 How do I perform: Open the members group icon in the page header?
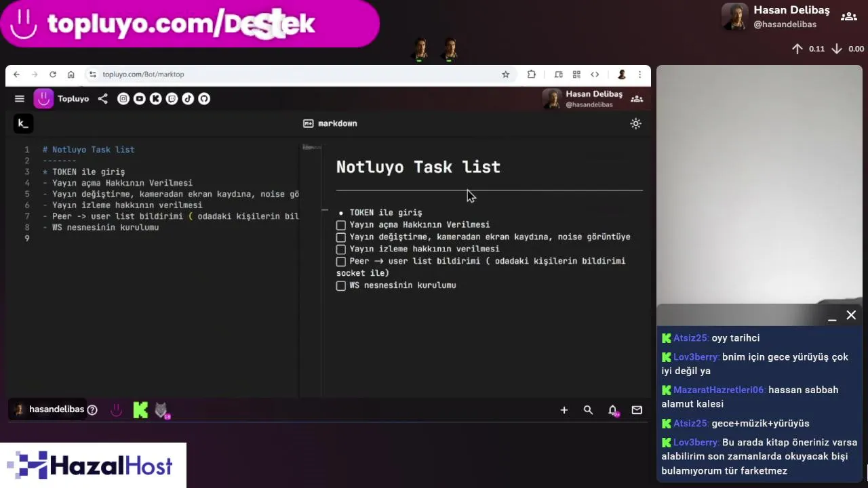637,99
